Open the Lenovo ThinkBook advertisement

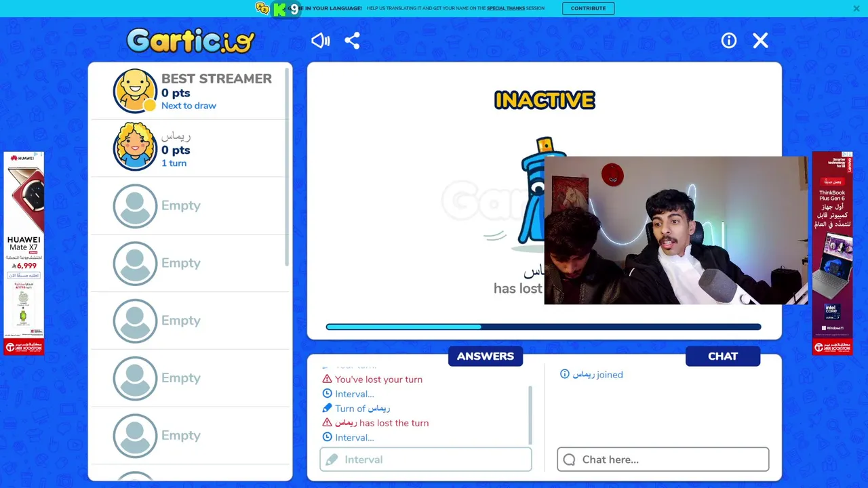[832, 253]
